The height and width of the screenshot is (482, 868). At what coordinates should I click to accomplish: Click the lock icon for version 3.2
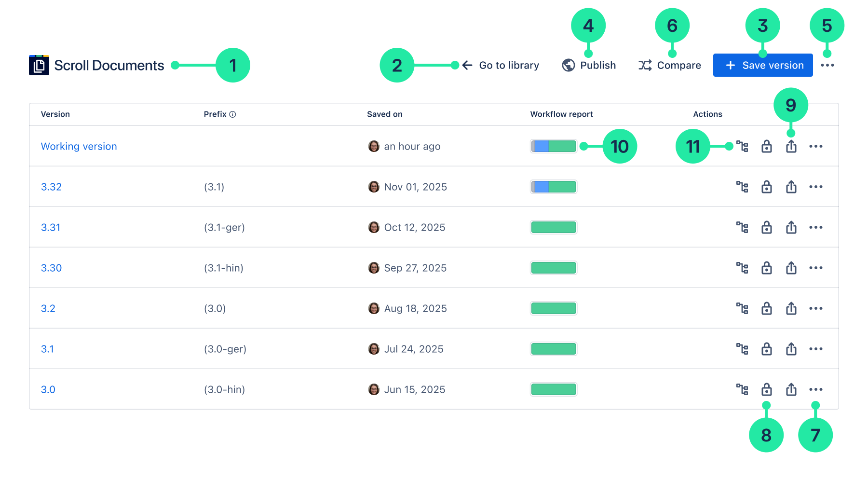click(767, 308)
